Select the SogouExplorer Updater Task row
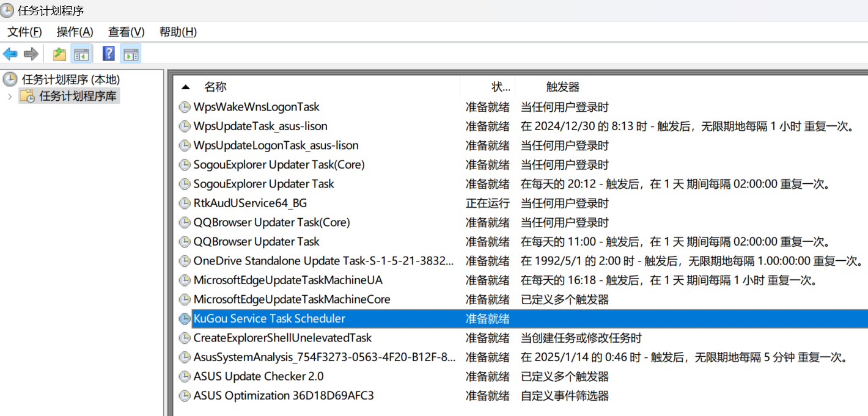868x416 pixels. coord(263,184)
